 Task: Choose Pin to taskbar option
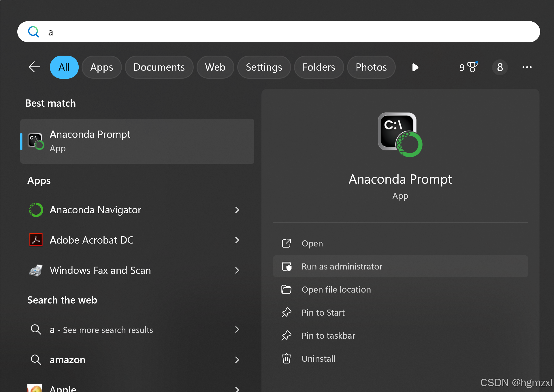click(328, 336)
